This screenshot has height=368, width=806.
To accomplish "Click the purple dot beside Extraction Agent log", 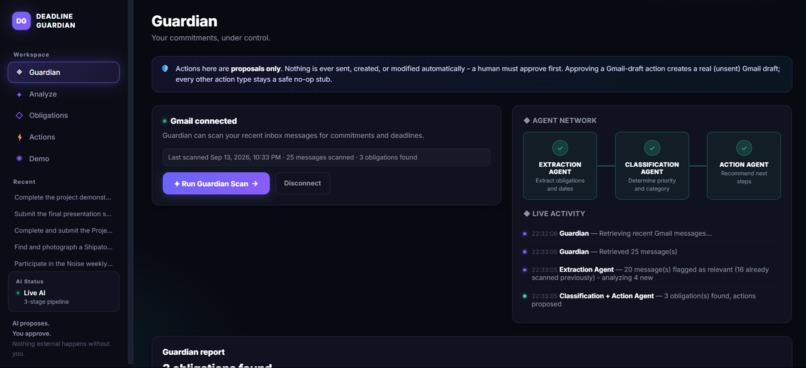I will pyautogui.click(x=524, y=269).
